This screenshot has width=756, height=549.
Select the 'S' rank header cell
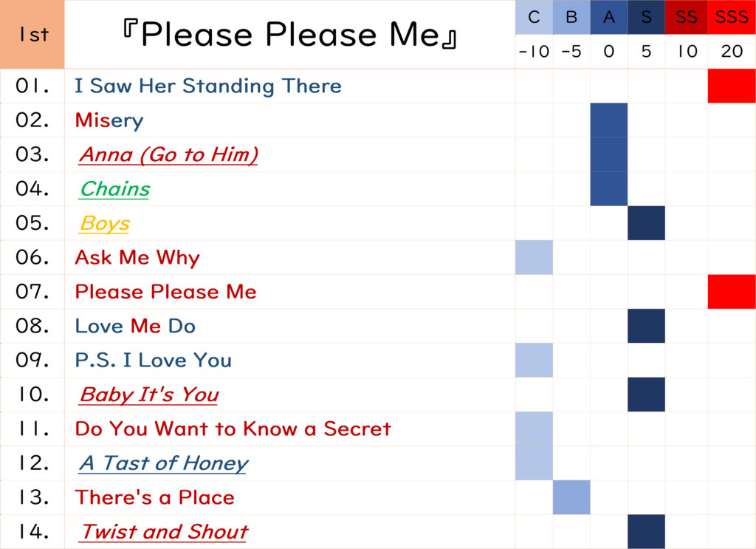pos(647,18)
